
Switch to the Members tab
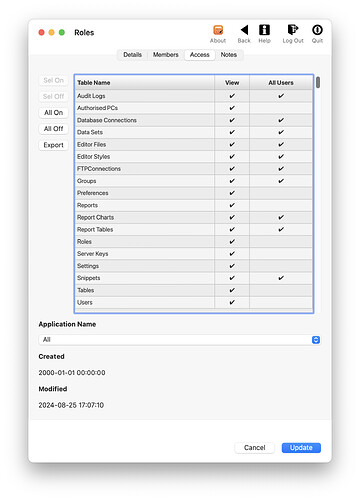(166, 55)
